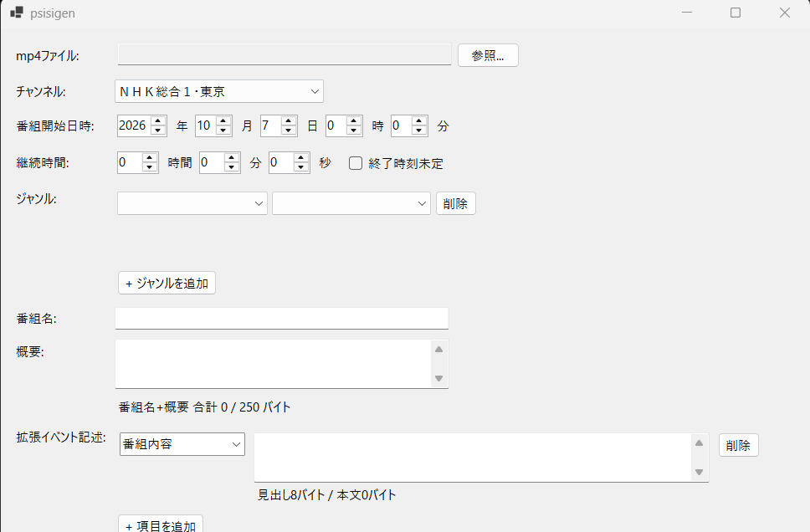810x532 pixels.
Task: Decrease the day value 7
Action: coord(289,130)
